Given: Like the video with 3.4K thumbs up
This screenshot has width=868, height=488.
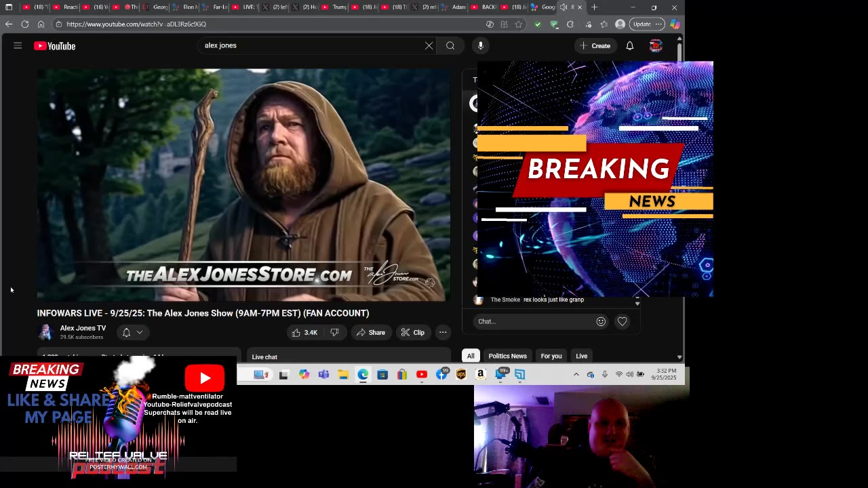Looking at the screenshot, I should click(304, 332).
